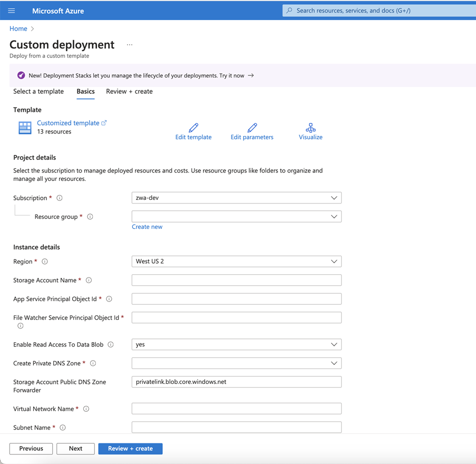Open the ellipsis menu beside Custom deployment
The image size is (476, 464).
130,45
